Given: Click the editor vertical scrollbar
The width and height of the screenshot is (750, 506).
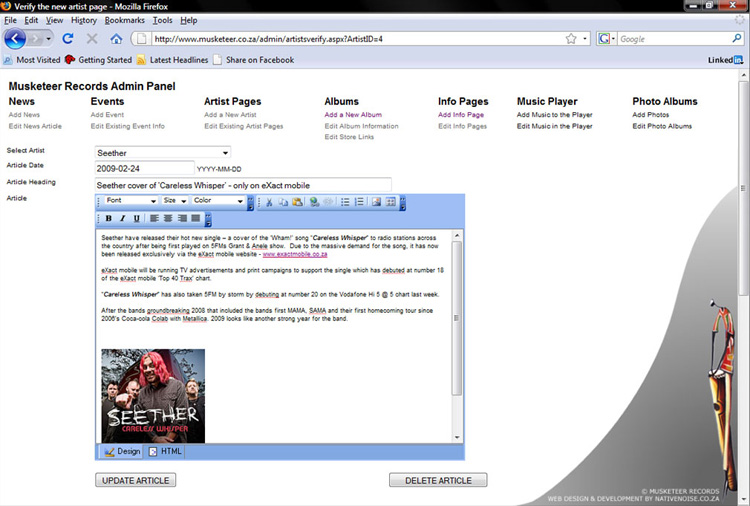Looking at the screenshot, I should tap(457, 336).
